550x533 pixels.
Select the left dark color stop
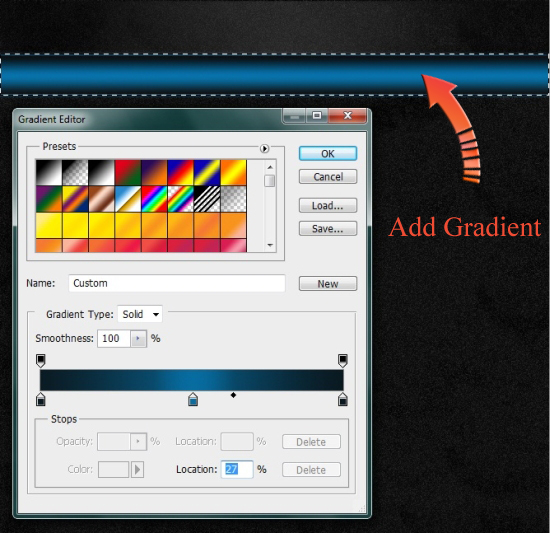pyautogui.click(x=41, y=399)
